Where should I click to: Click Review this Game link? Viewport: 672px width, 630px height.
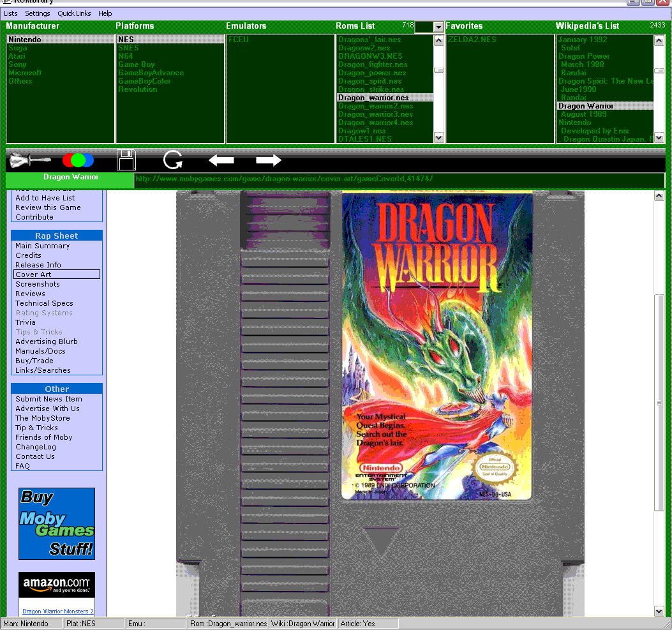pyautogui.click(x=48, y=207)
